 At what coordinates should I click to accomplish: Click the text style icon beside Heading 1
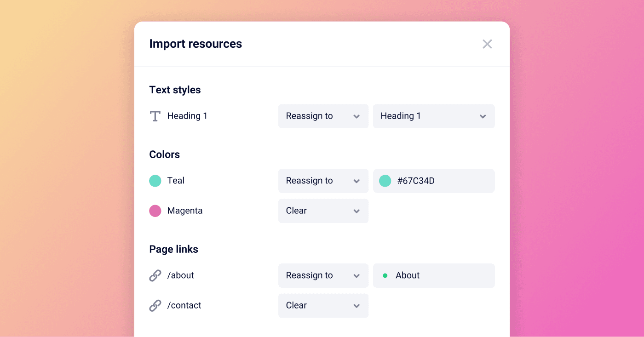point(155,116)
